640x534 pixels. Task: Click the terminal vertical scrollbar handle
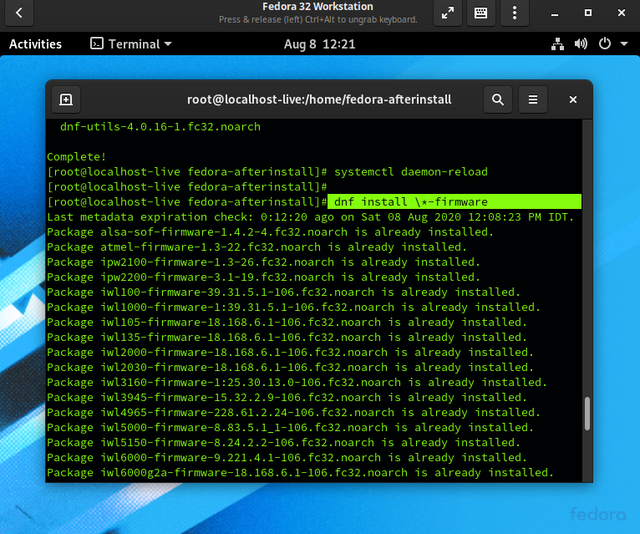(587, 413)
